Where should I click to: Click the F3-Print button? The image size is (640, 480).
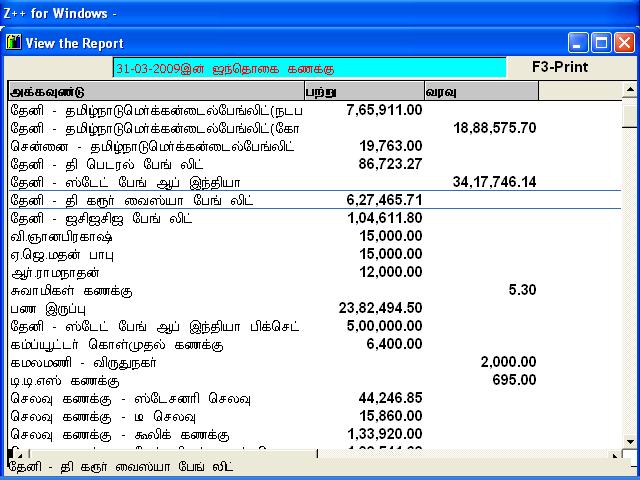coord(560,67)
